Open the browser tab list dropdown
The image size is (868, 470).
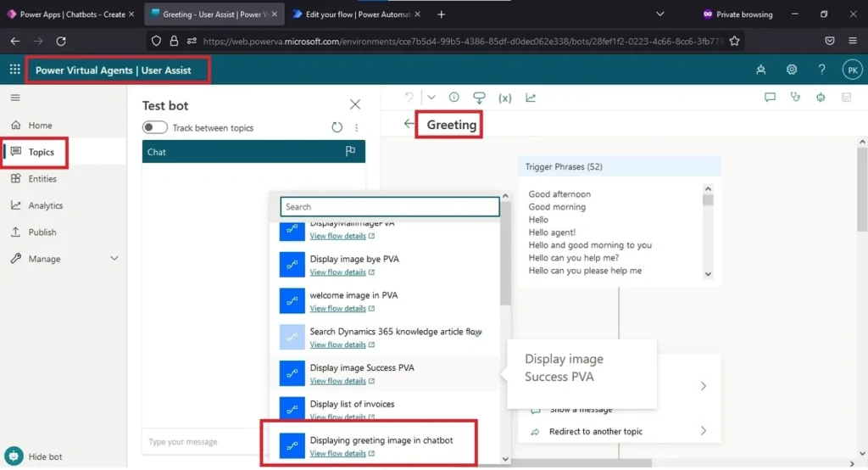point(659,14)
